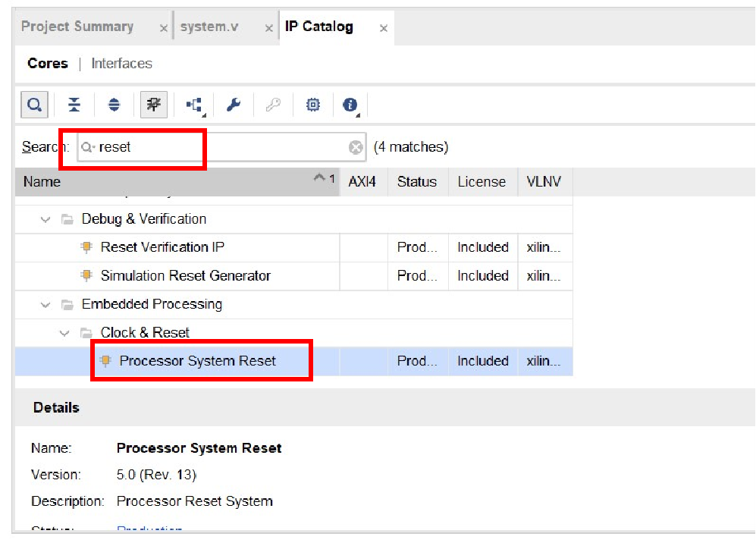
Task: Focus the reset search input field
Action: [221, 147]
